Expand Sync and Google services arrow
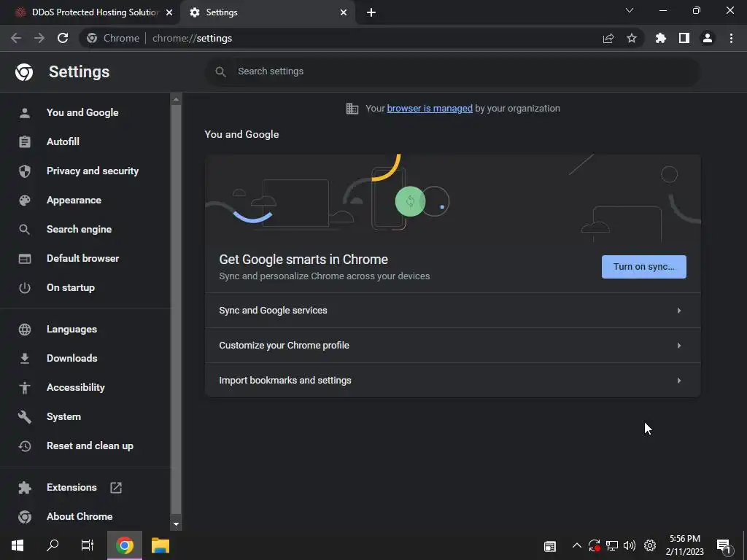Viewport: 747px width, 560px height. pos(679,311)
